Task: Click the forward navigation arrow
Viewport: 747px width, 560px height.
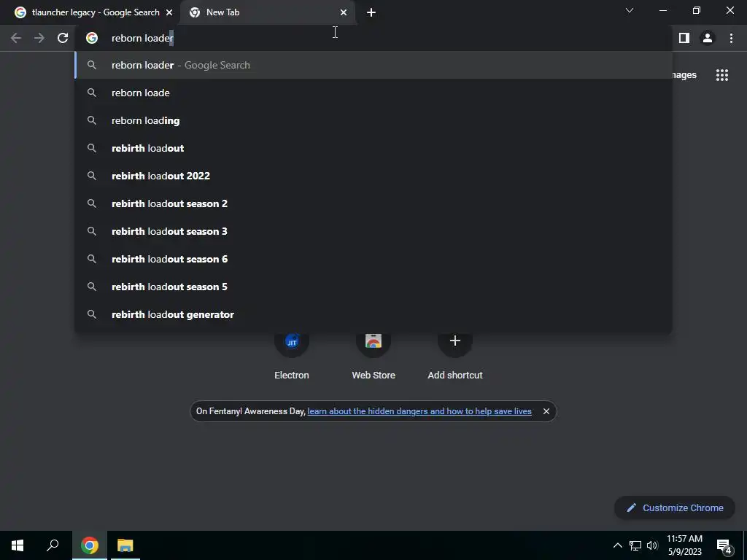Action: [39, 38]
